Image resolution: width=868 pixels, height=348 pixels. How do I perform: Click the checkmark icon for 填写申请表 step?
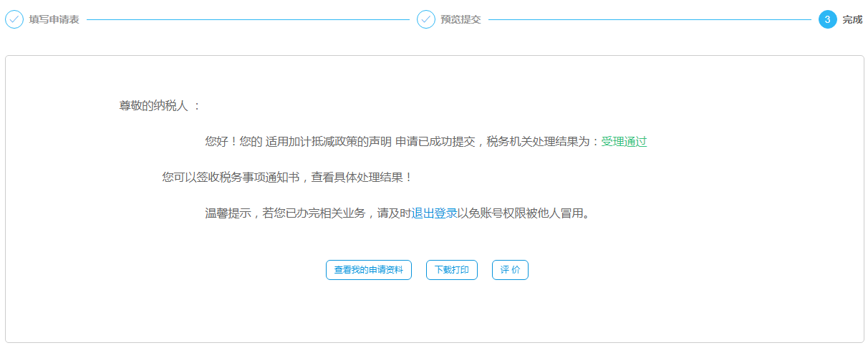coord(14,19)
